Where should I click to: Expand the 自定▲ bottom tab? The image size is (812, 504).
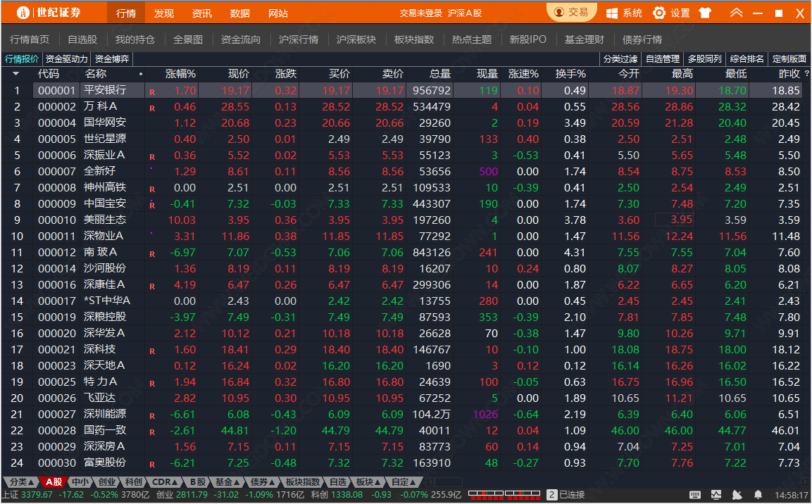tap(404, 481)
